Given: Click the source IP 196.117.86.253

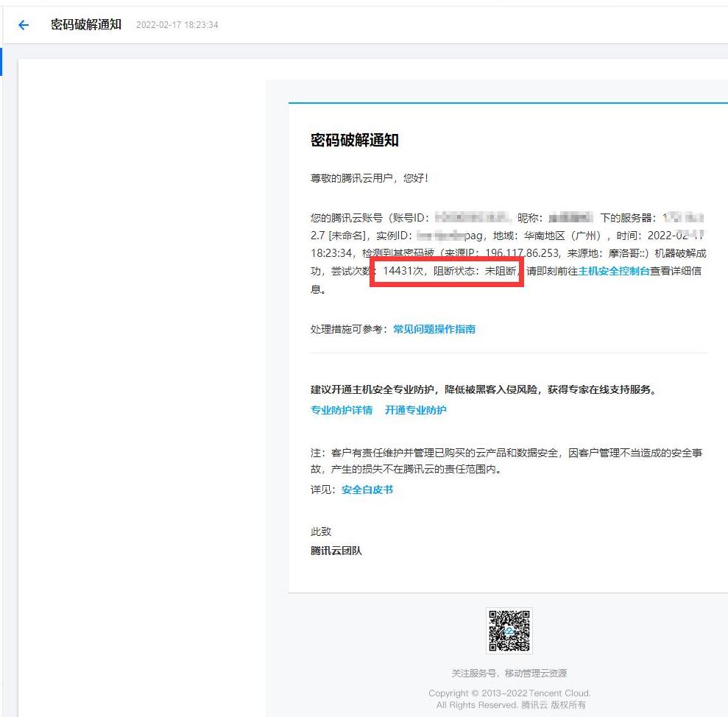Looking at the screenshot, I should 522,253.
